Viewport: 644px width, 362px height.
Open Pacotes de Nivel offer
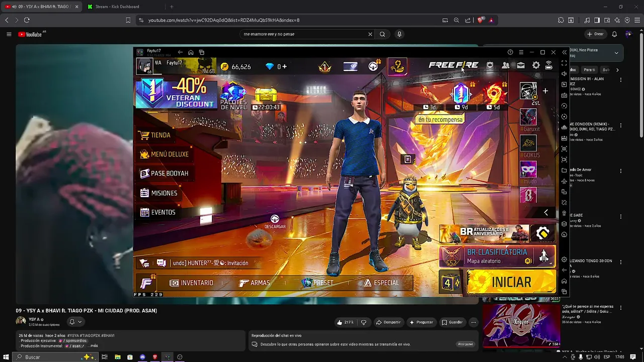(x=233, y=97)
